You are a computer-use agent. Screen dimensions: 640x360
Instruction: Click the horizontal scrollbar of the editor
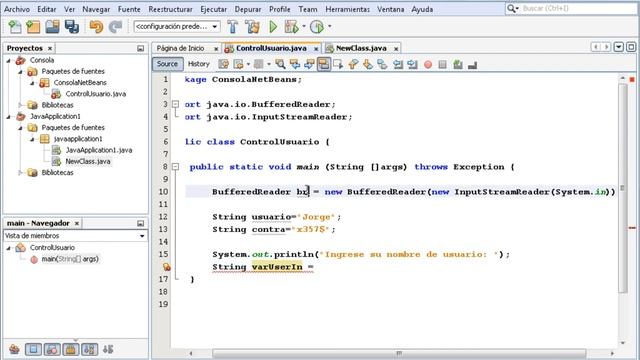click(x=399, y=353)
